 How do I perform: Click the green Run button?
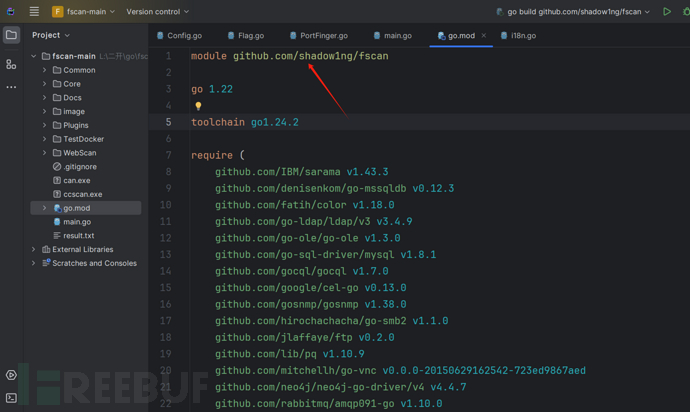coord(667,12)
